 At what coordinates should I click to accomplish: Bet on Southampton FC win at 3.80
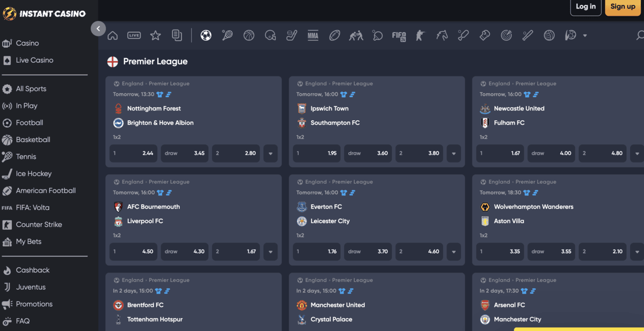(419, 153)
